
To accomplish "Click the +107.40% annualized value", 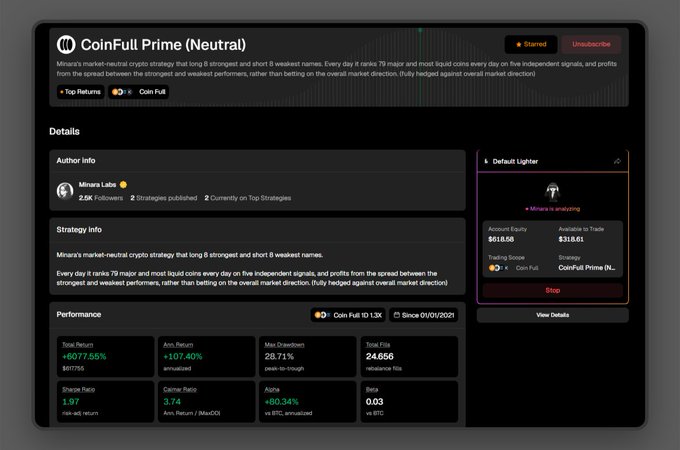I will (x=183, y=356).
